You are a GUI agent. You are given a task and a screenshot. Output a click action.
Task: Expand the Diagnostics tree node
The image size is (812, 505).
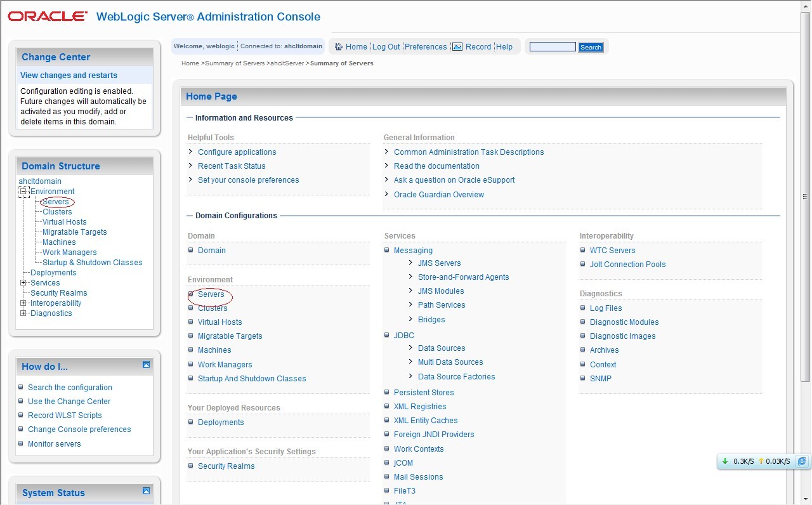[x=23, y=313]
